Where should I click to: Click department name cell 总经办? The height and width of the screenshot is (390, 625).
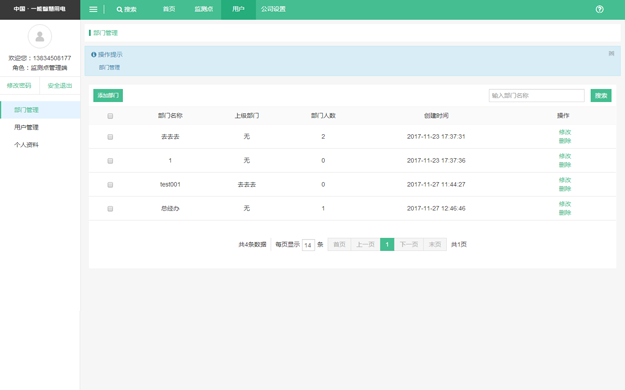(170, 208)
